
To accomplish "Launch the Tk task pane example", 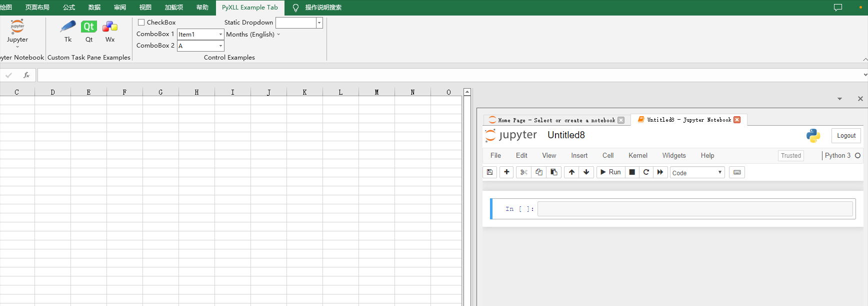I will coord(68,32).
